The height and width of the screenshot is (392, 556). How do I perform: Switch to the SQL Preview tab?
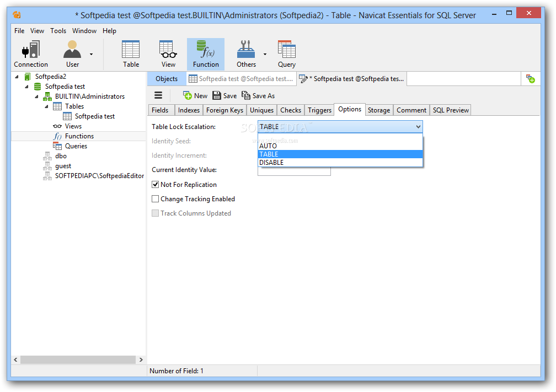coord(451,110)
